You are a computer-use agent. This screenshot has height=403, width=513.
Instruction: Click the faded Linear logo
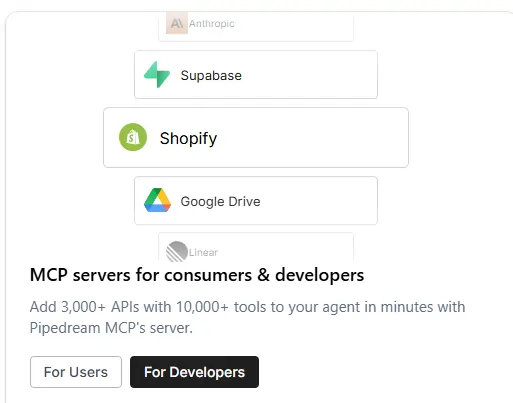(x=177, y=251)
